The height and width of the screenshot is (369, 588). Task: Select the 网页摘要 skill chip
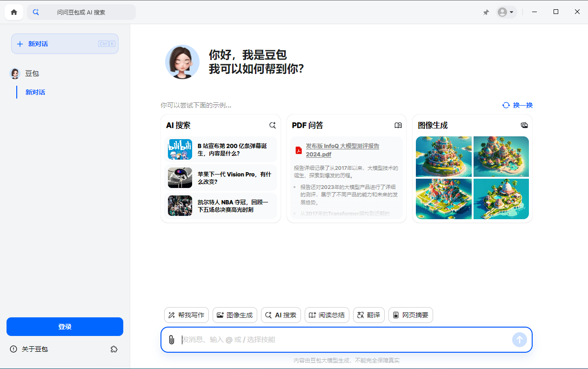click(x=410, y=315)
